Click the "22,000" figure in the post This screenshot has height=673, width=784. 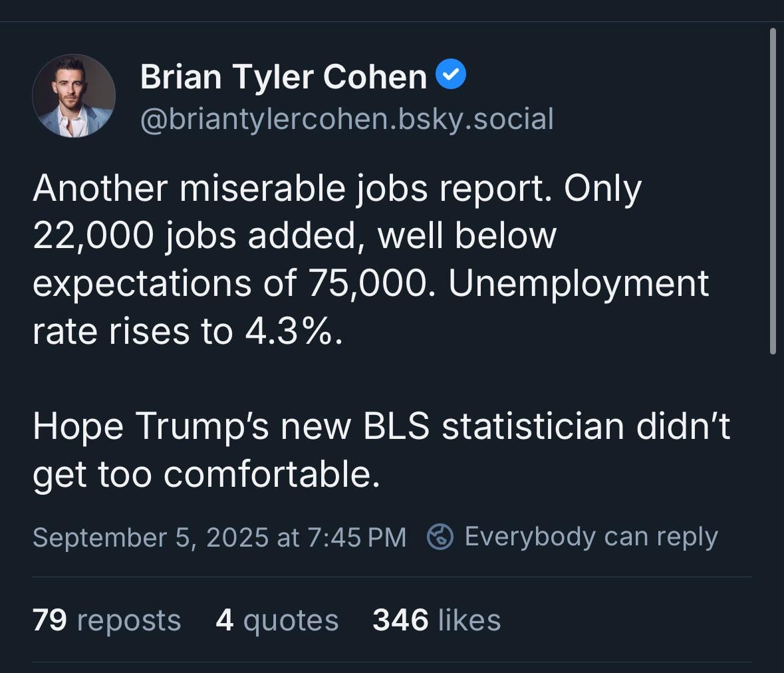point(93,235)
